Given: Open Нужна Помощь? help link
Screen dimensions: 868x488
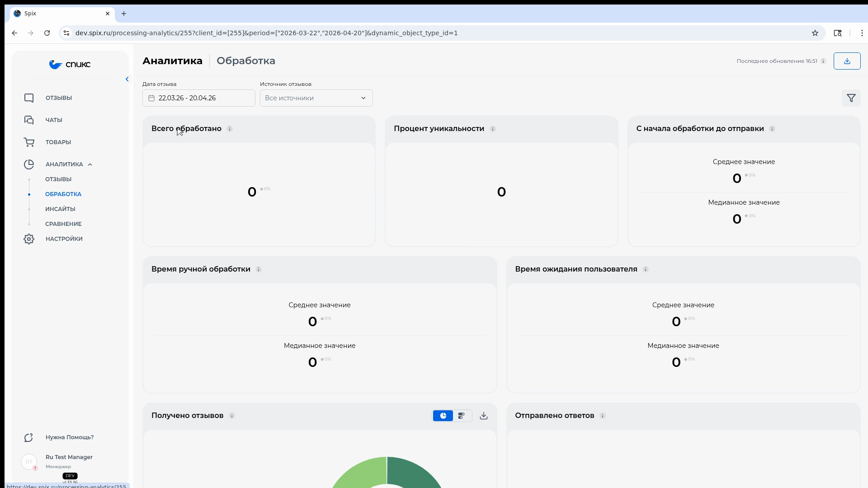Looking at the screenshot, I should (70, 437).
